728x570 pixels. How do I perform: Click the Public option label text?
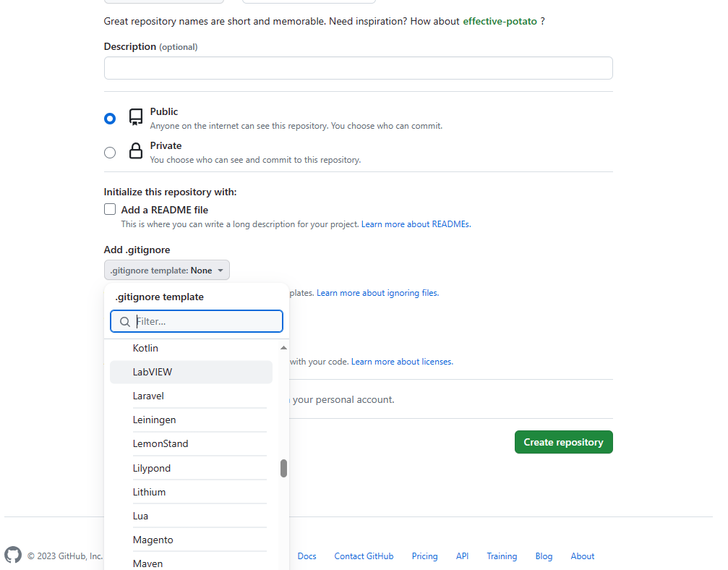coord(164,111)
